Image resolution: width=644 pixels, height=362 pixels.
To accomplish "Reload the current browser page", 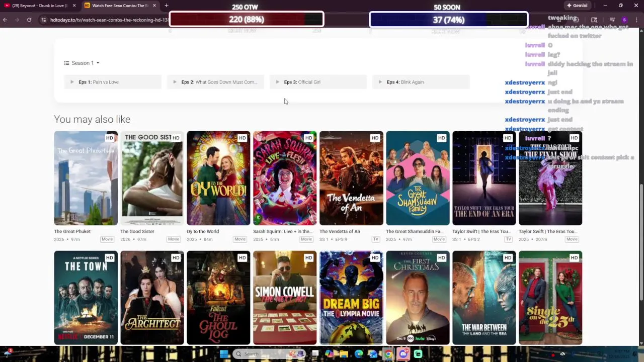I will pos(29,20).
